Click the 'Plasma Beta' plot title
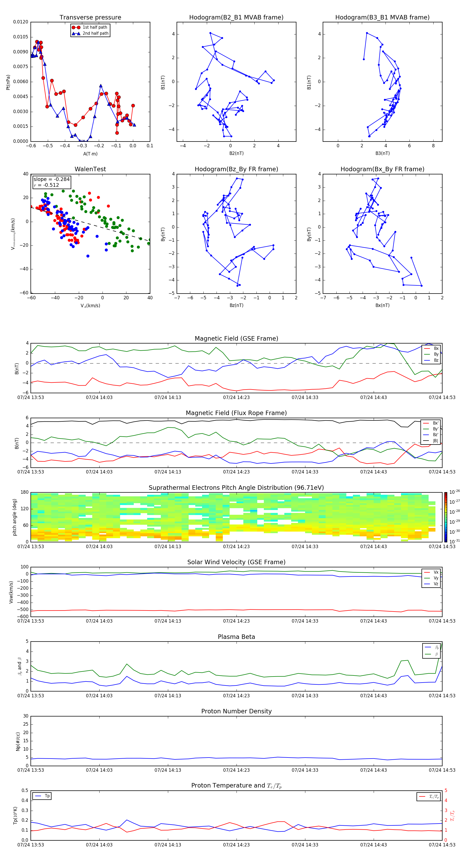 (236, 637)
